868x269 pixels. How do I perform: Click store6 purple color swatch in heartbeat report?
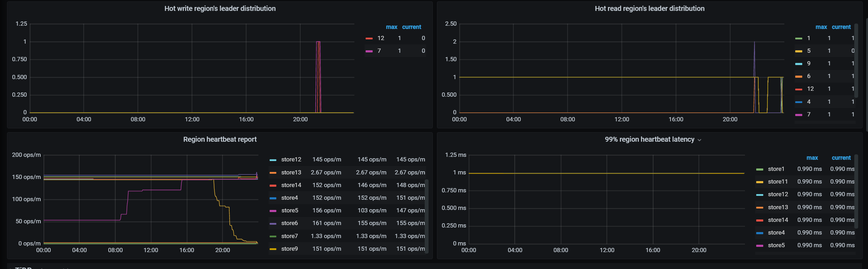point(273,224)
